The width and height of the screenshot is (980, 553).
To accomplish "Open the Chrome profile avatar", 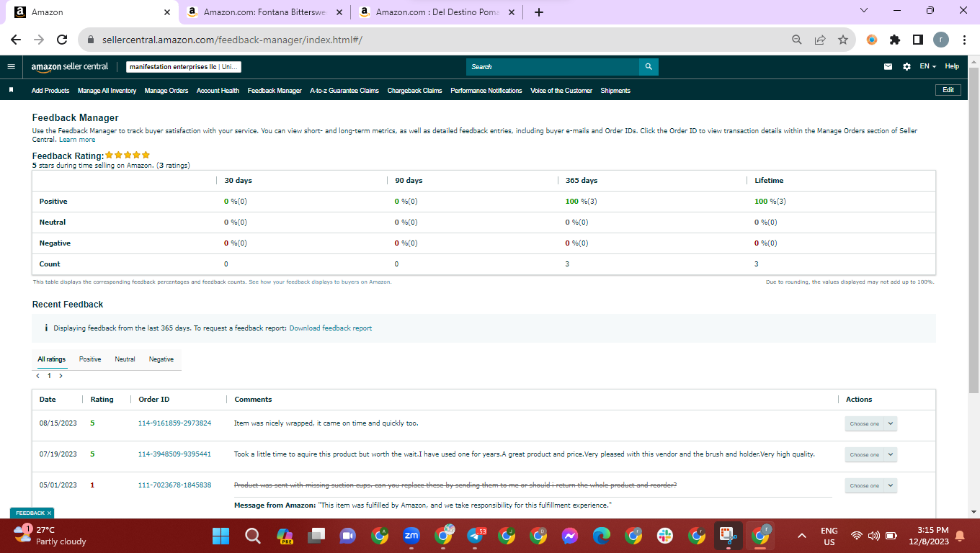I will (x=941, y=40).
